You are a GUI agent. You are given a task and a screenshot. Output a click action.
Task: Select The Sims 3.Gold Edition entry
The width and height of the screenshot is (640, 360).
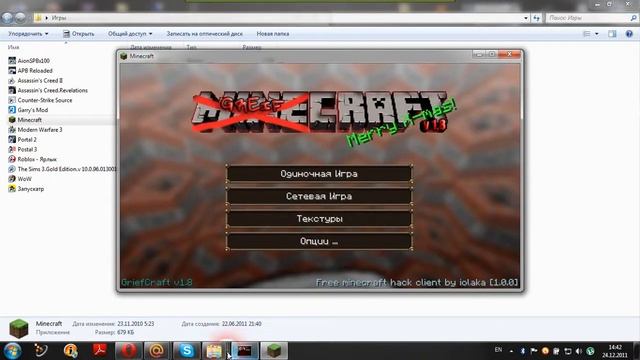67,169
